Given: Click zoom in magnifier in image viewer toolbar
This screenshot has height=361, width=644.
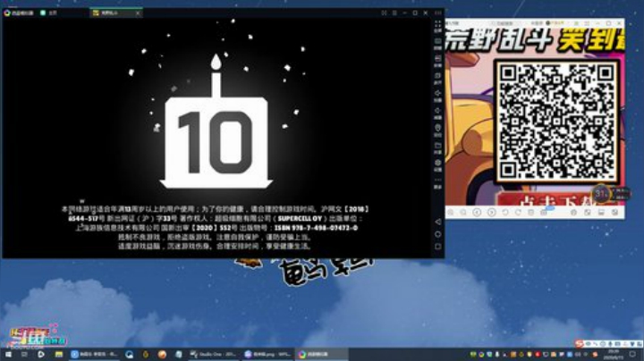Looking at the screenshot, I should point(451,212).
